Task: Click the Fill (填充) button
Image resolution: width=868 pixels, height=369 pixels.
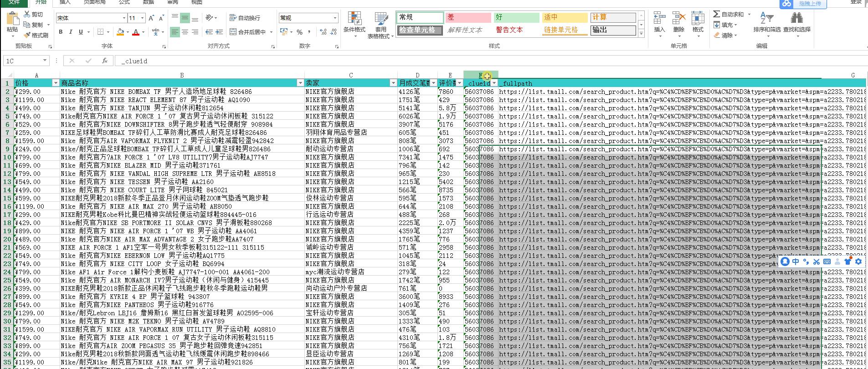Action: 724,25
